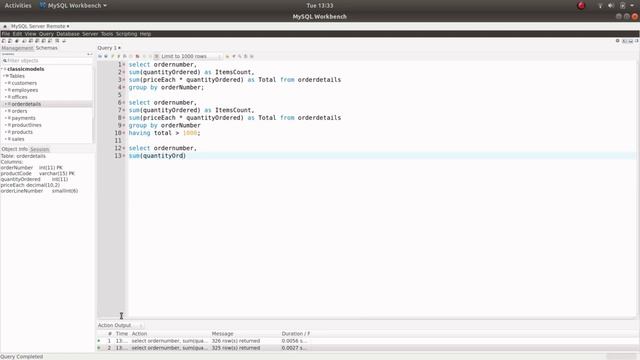Open the Database menu

coord(68,34)
